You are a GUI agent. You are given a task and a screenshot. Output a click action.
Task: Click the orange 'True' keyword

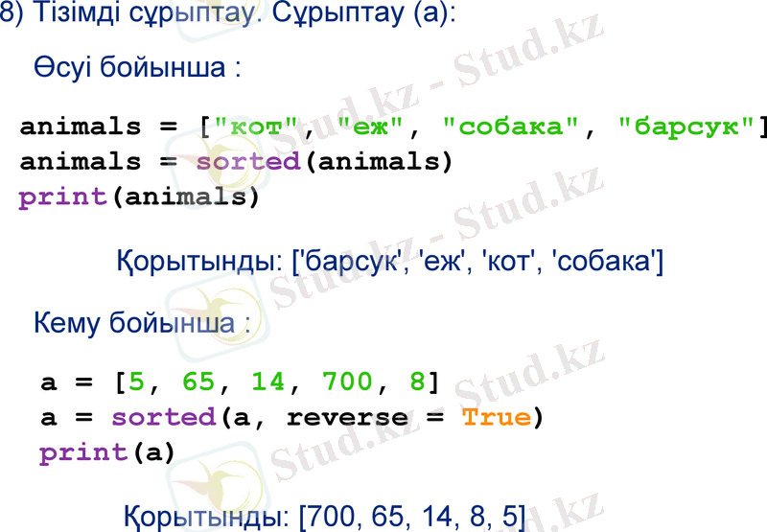(x=496, y=417)
